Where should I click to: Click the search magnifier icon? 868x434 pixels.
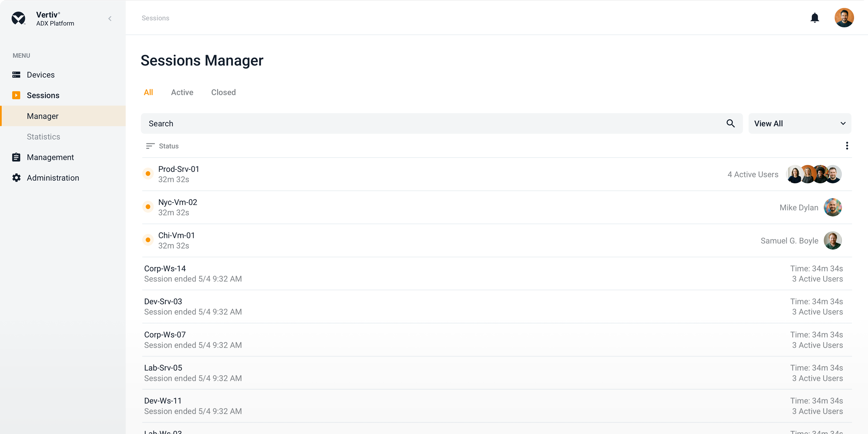pyautogui.click(x=730, y=123)
